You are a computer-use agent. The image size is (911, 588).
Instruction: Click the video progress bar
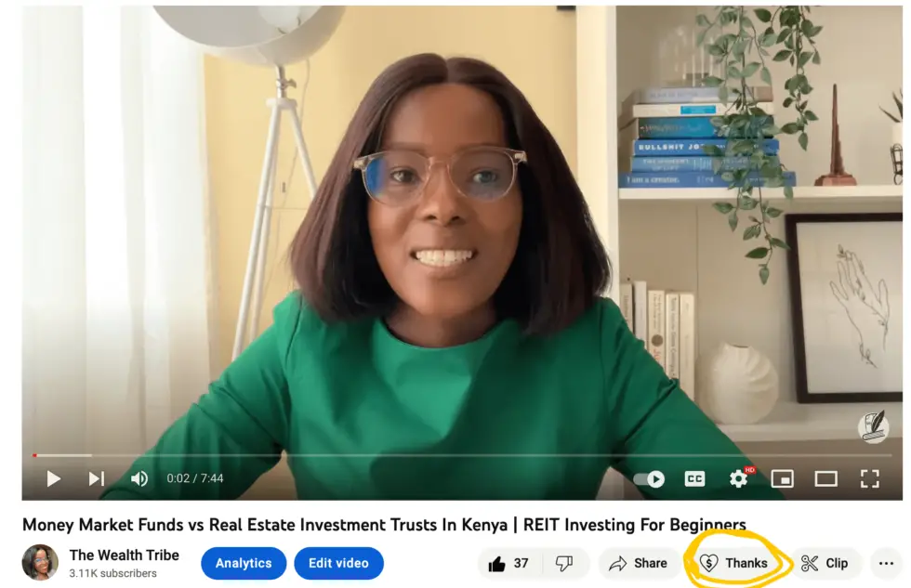tap(461, 456)
